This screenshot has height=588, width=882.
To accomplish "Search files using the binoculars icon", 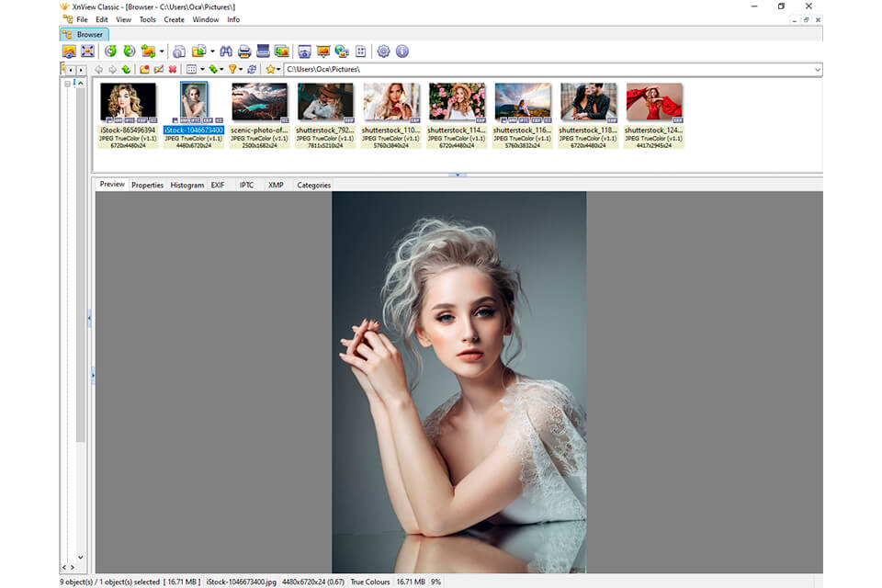I will pyautogui.click(x=227, y=51).
